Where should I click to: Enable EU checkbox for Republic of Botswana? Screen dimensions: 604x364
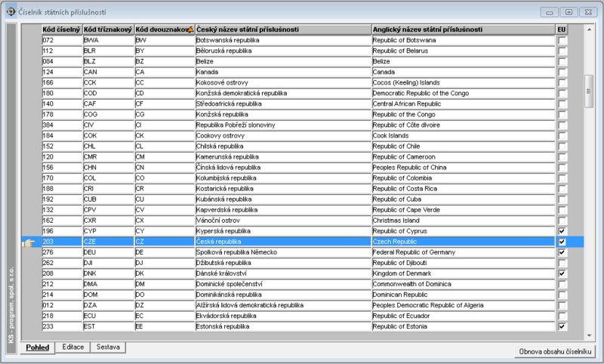[x=562, y=41]
